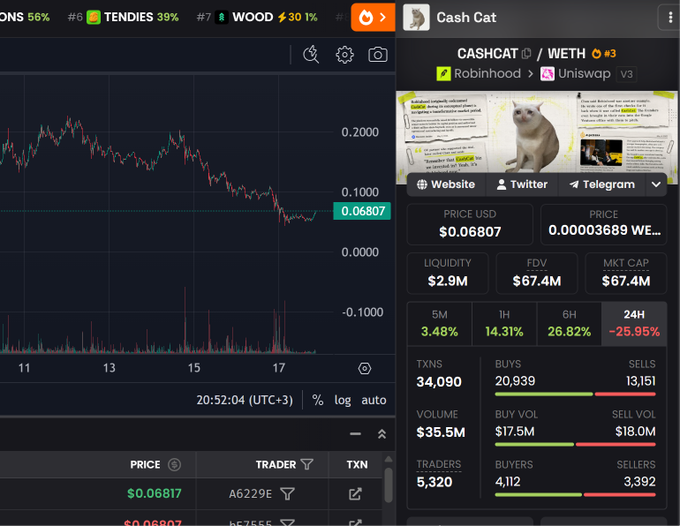Click the date label 15 on time axis
Screen dimensions: 680x526
pyautogui.click(x=194, y=368)
